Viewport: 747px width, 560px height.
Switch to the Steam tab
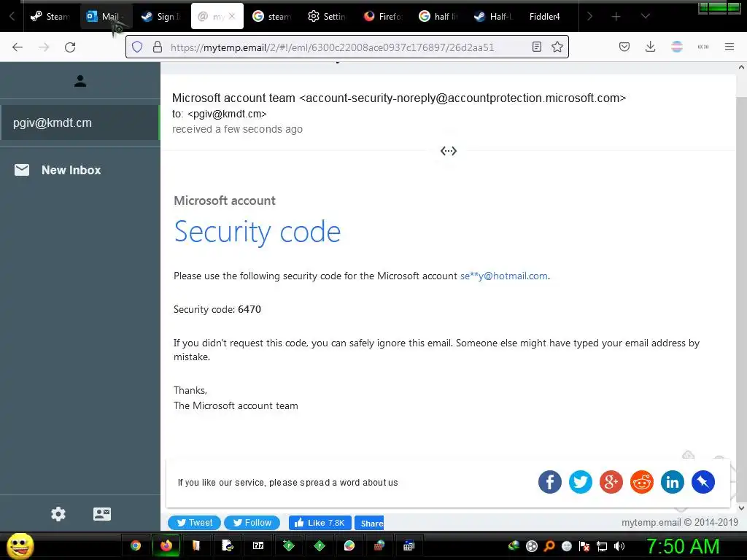point(50,17)
